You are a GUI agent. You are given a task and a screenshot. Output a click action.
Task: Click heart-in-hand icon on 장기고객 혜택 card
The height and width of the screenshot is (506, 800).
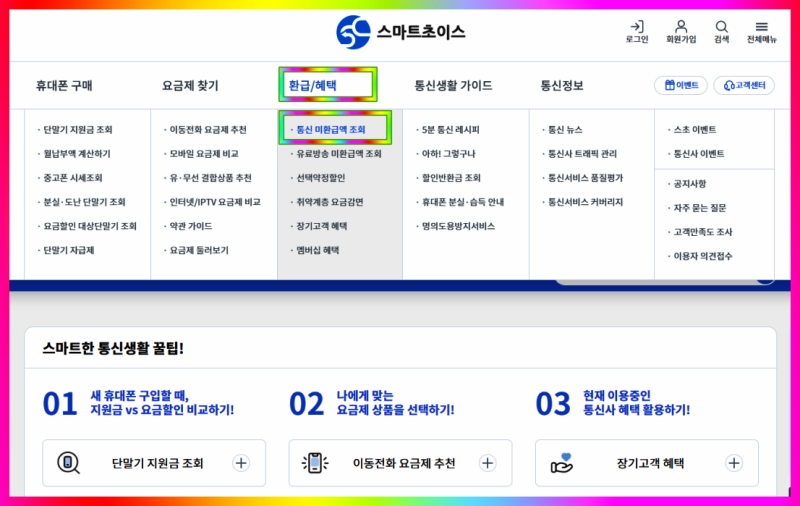pyautogui.click(x=562, y=463)
